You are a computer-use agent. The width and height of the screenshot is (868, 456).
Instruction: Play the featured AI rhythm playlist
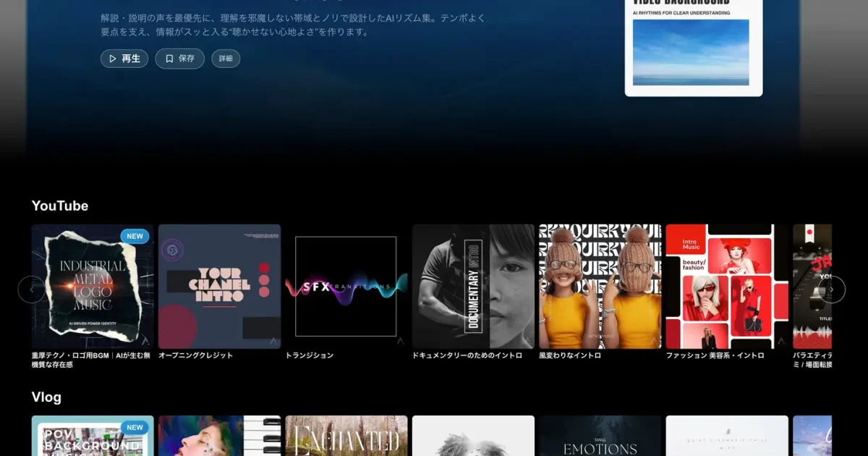[x=124, y=59]
